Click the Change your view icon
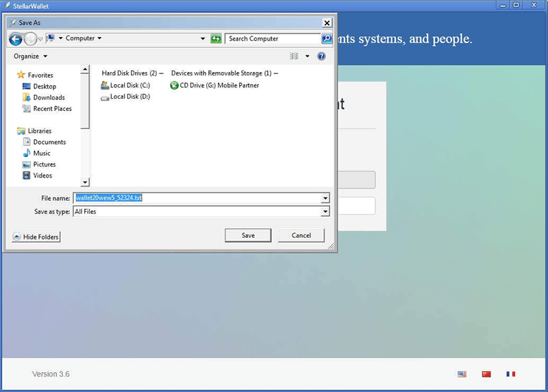 click(x=295, y=56)
